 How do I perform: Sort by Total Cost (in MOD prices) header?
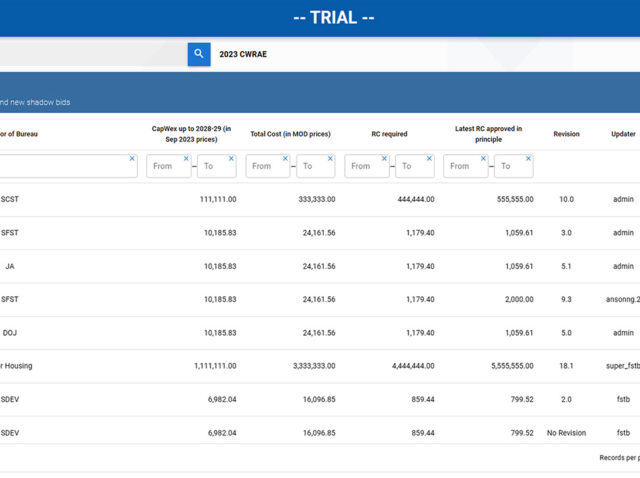pyautogui.click(x=291, y=134)
